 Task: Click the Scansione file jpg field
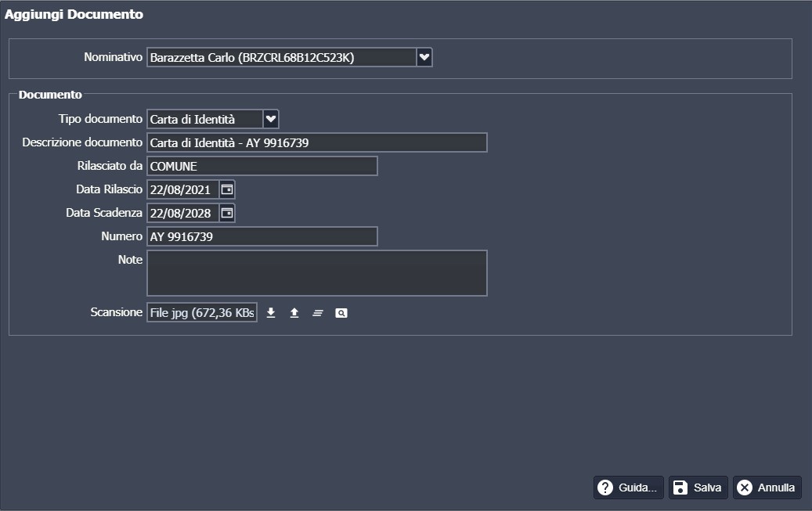(x=201, y=313)
